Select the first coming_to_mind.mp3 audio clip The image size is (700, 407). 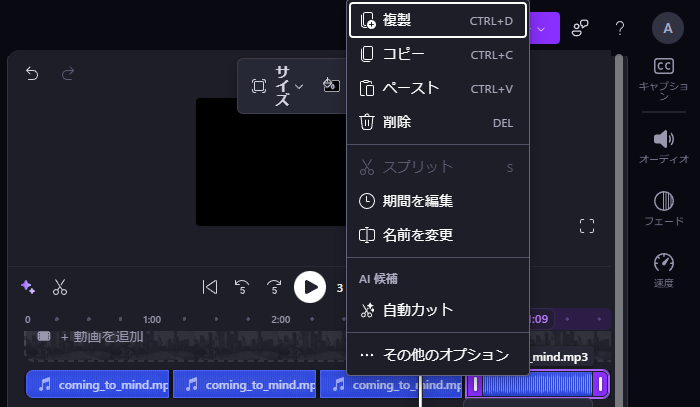tap(97, 384)
